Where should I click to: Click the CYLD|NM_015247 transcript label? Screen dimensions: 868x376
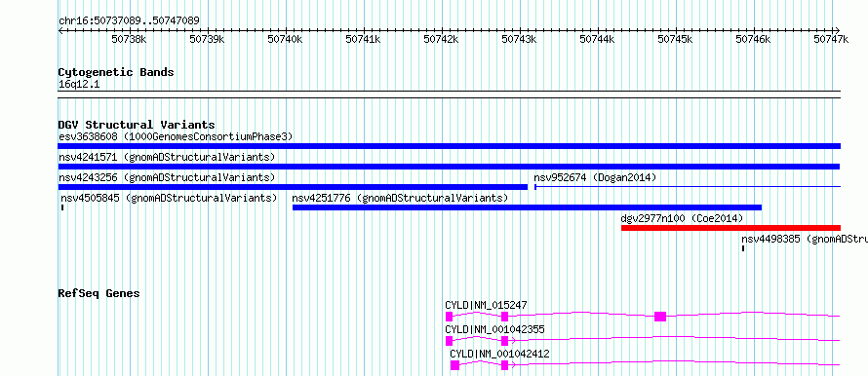point(486,305)
